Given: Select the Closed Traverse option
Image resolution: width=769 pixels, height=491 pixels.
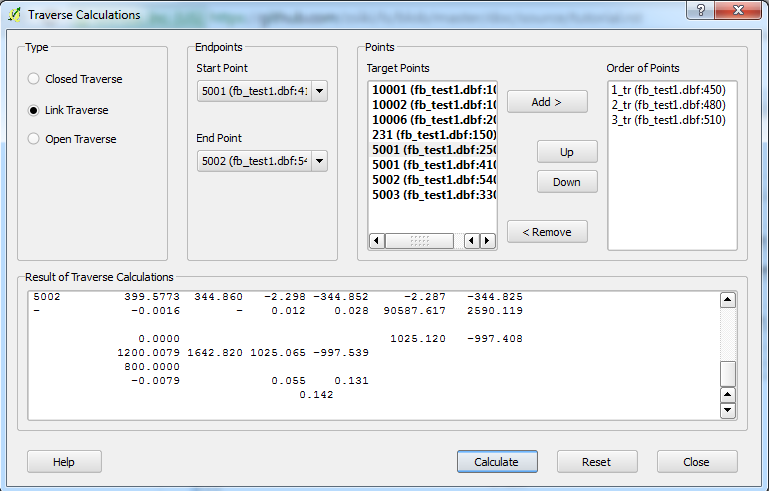Looking at the screenshot, I should pos(35,79).
